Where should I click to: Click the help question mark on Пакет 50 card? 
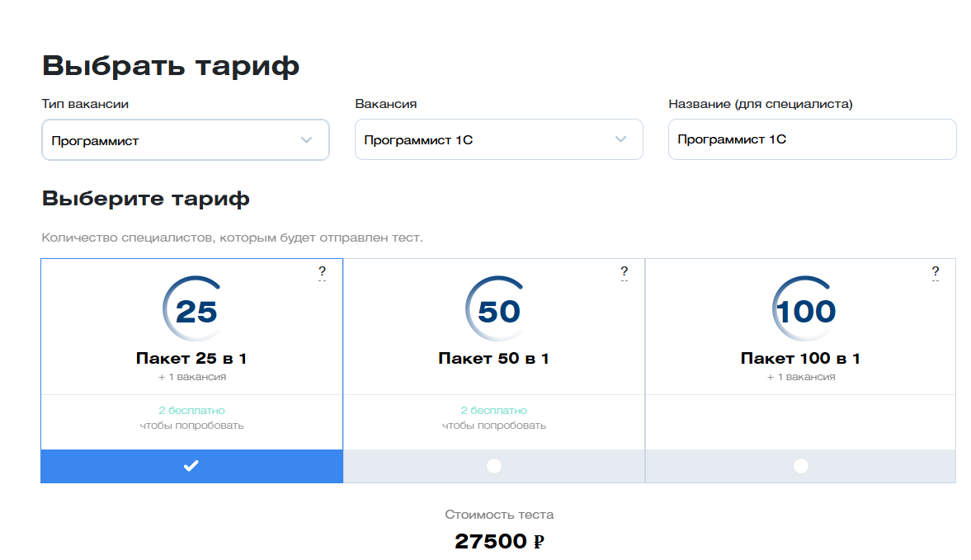click(625, 271)
